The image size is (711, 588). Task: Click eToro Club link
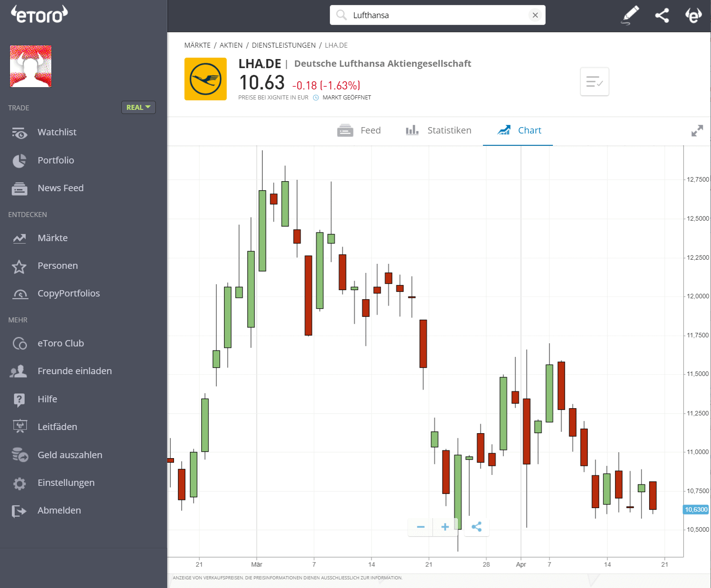61,343
